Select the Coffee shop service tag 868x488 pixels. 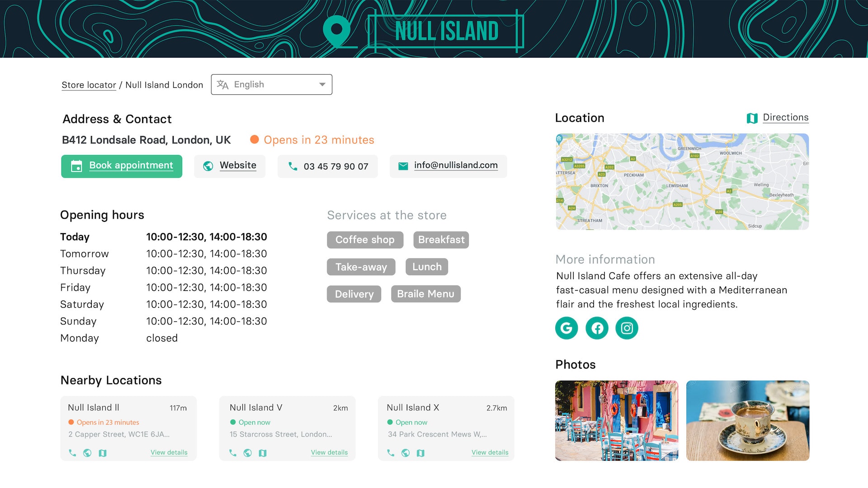pos(365,240)
